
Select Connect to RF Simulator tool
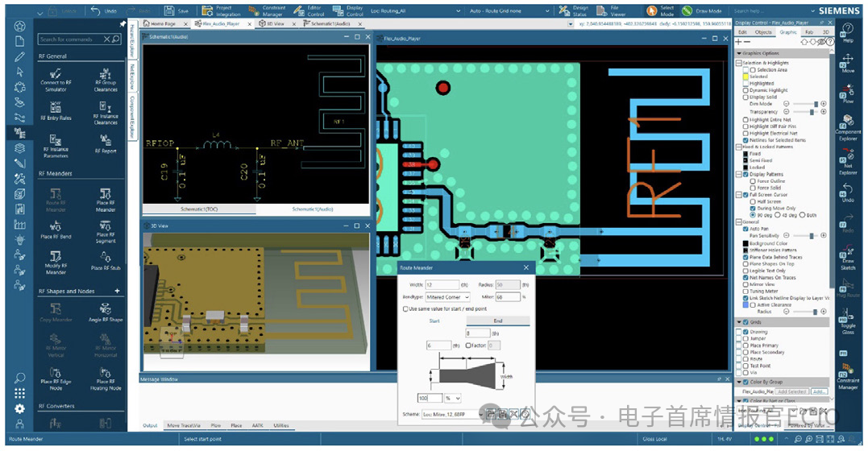(56, 81)
